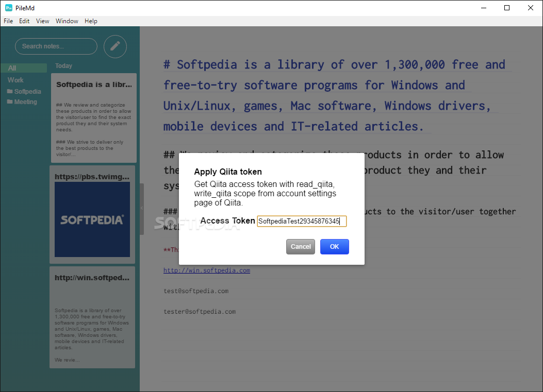The image size is (543, 392).
Task: Click the PileMd app icon in title bar
Action: [x=9, y=8]
